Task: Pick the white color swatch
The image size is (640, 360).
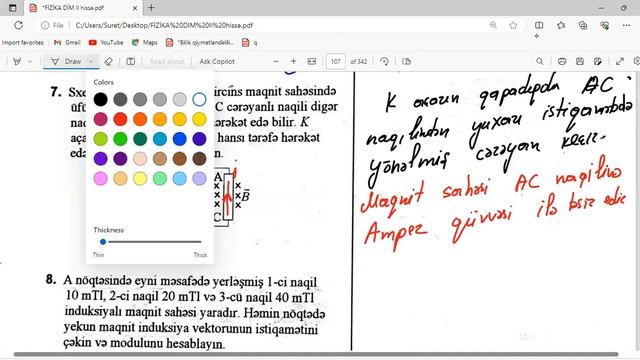Action: (199, 99)
